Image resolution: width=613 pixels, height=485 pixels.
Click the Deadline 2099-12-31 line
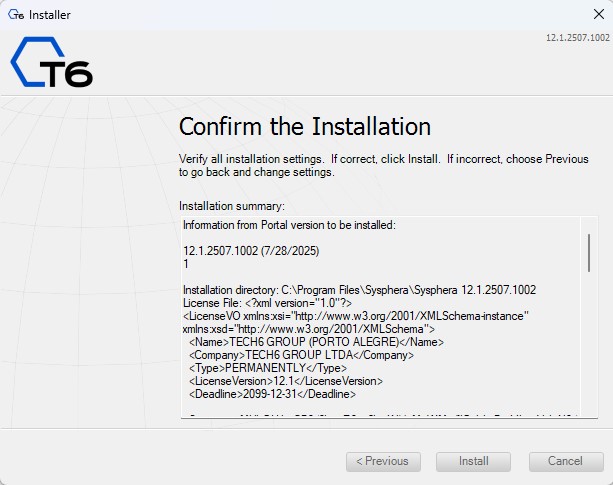pos(272,394)
